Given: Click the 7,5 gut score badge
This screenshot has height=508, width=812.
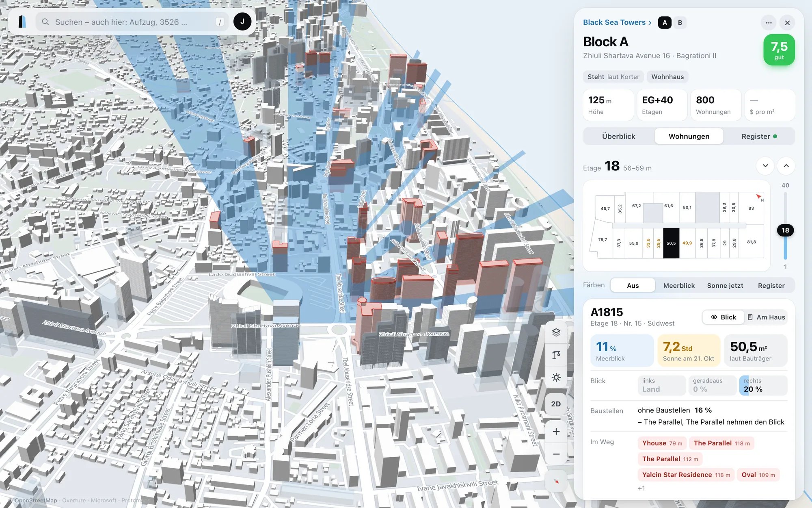Looking at the screenshot, I should point(779,50).
